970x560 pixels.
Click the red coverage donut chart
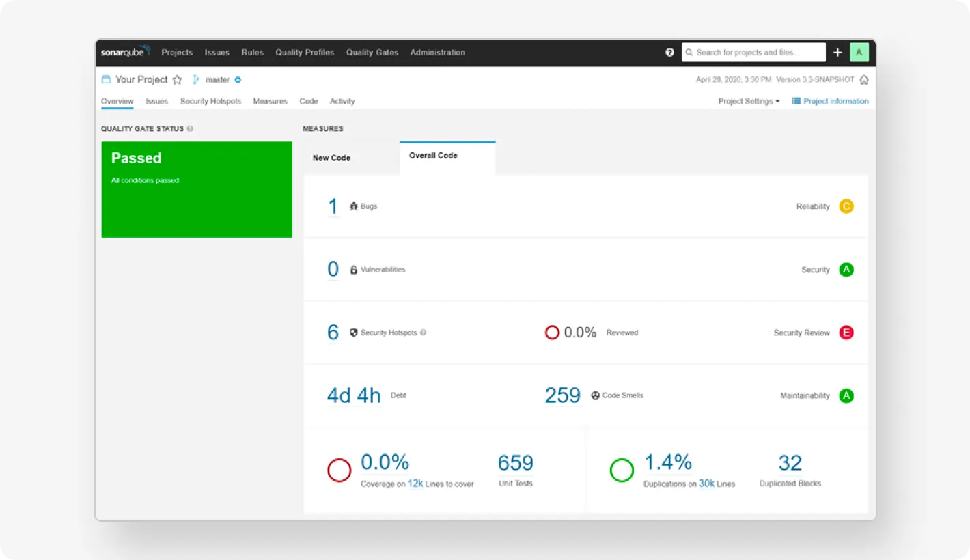[339, 470]
